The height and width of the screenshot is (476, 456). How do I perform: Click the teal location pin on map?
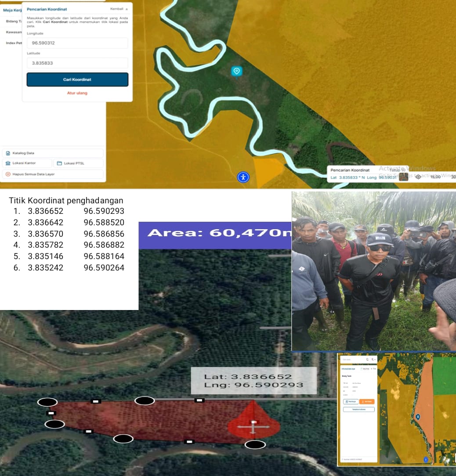tap(237, 71)
